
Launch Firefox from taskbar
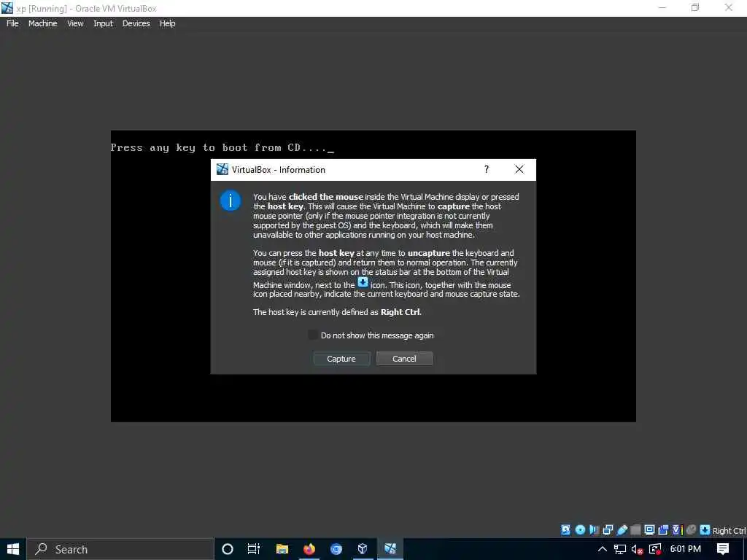pos(309,549)
